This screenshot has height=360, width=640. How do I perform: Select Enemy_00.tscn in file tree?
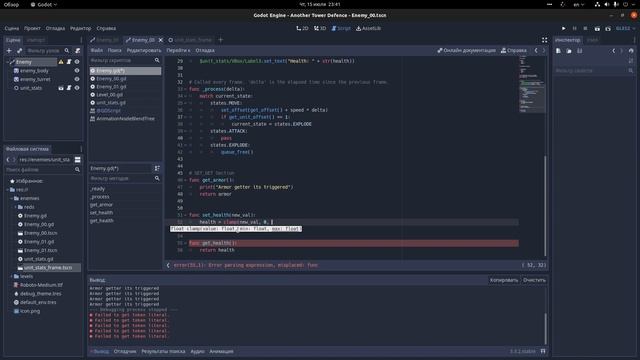tap(40, 233)
